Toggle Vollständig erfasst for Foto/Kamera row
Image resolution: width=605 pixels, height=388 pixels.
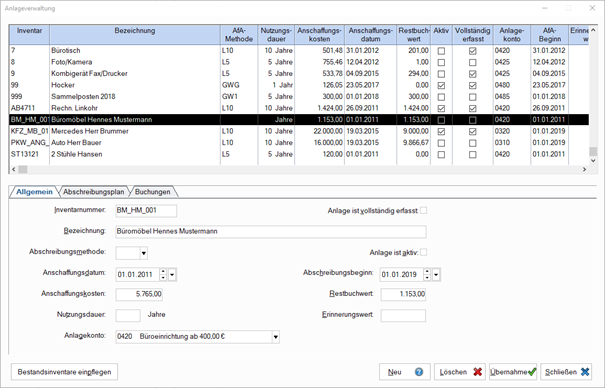(472, 62)
